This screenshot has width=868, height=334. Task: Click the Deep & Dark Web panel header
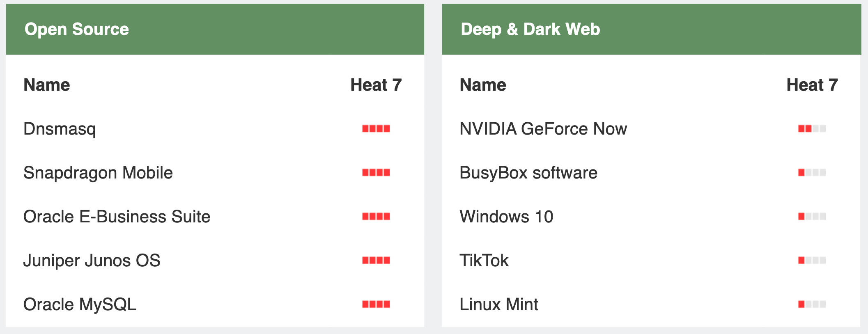click(651, 29)
